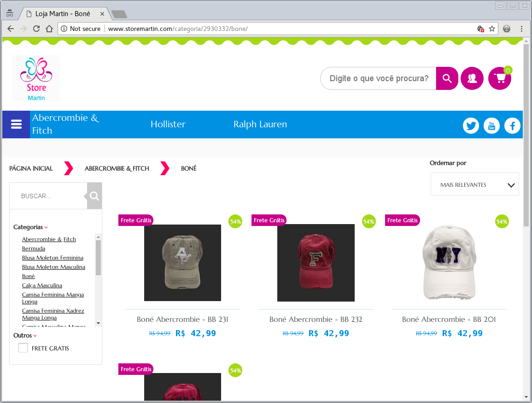Open the Boné Abercrombie BB 232 thumbnail
Viewport: 532px width, 403px height.
[x=316, y=263]
